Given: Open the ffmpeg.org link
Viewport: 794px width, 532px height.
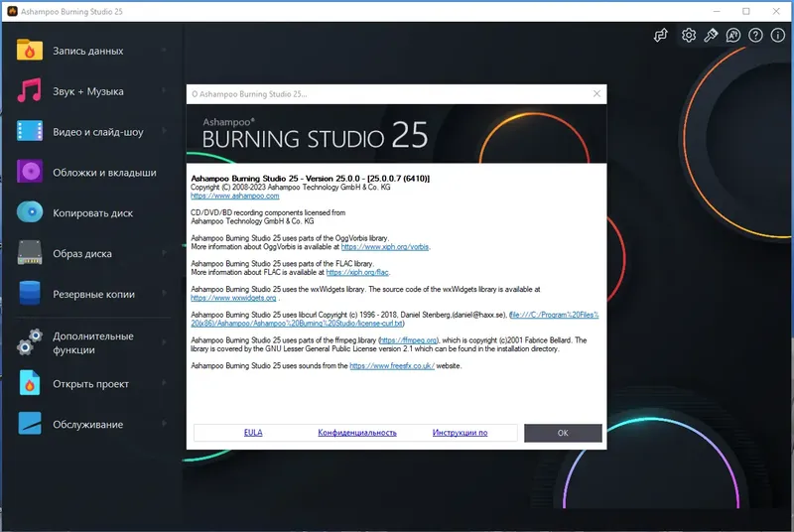Looking at the screenshot, I should (409, 340).
